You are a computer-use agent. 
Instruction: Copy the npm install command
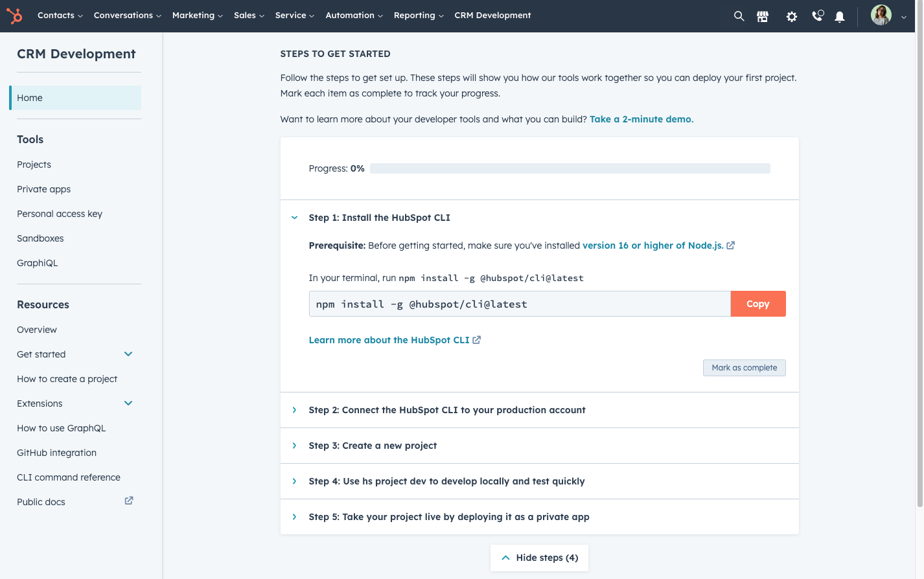coord(757,303)
